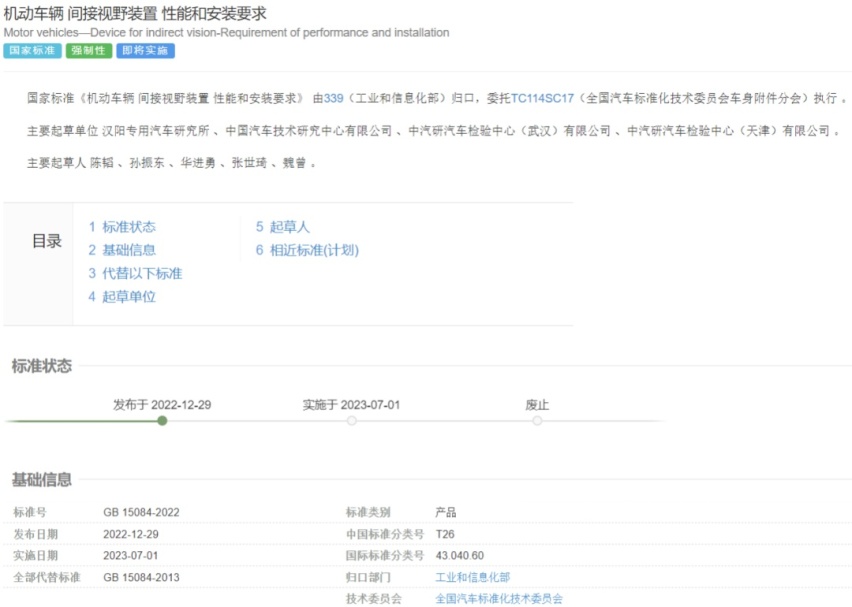The height and width of the screenshot is (607, 852).
Task: Jump to 5 起草人 in contents
Action: coord(283,227)
